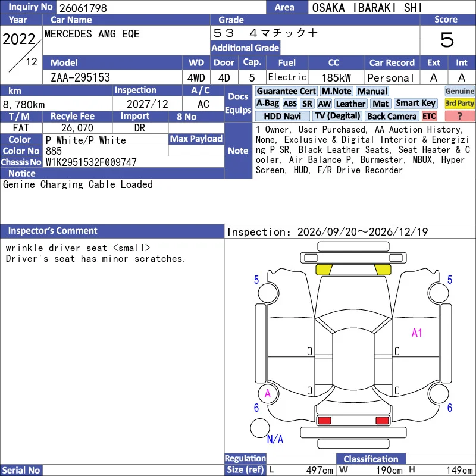
Task: Click the pink A mark on rear wheel
Action: [267, 394]
